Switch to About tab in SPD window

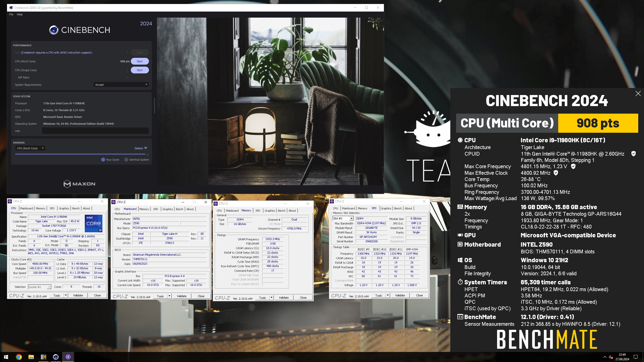click(x=408, y=208)
